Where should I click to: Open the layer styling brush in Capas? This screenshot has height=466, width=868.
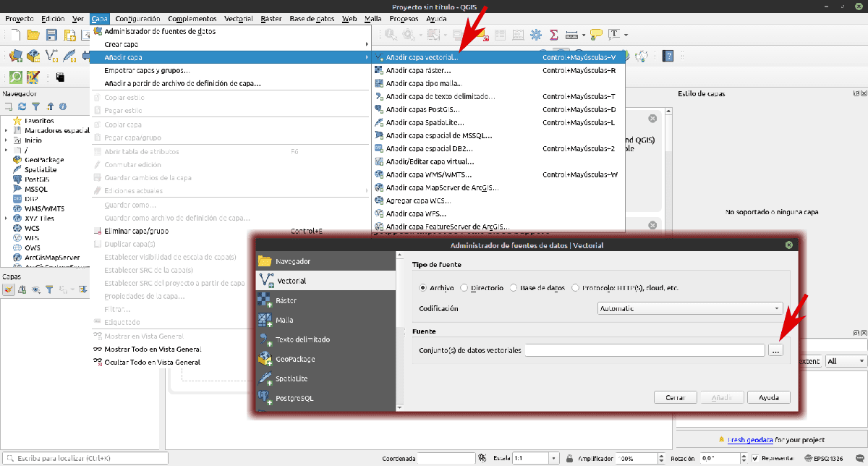[9, 289]
